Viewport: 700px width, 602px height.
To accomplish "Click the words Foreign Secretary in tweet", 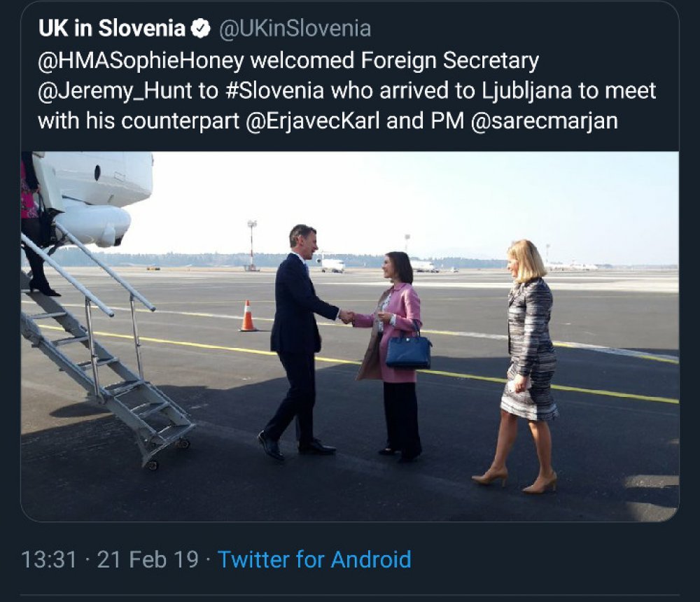I will click(x=449, y=61).
